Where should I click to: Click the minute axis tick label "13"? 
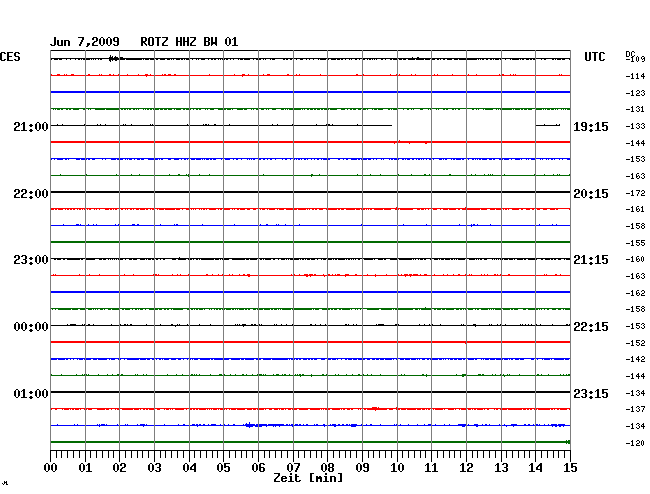(x=501, y=468)
